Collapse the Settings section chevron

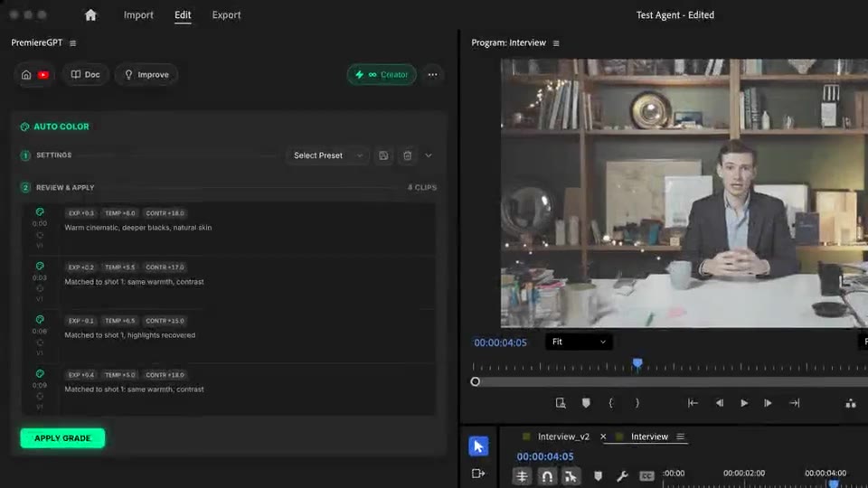click(x=429, y=155)
